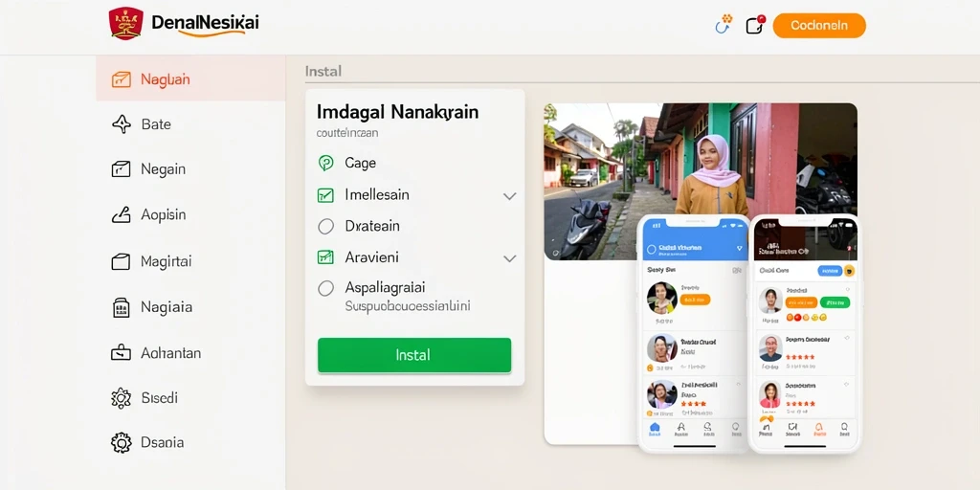
Task: Click the Suspuobcuoessianiuini description text
Action: pyautogui.click(x=408, y=306)
